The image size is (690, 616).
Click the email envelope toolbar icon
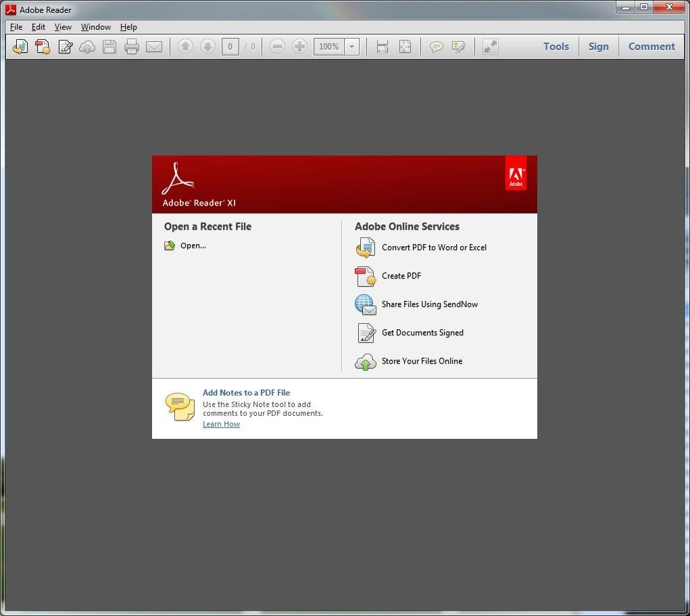[154, 47]
